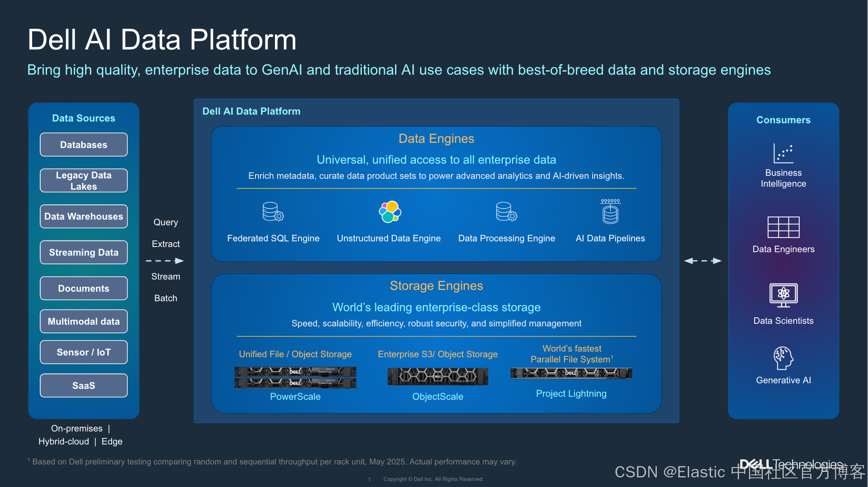Click the Data Engines title

(436, 138)
